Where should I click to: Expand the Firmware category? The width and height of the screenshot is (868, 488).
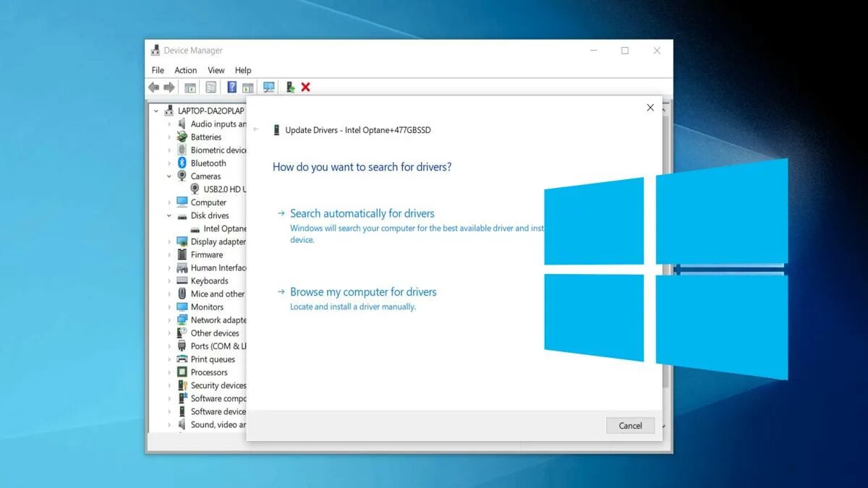coord(169,254)
